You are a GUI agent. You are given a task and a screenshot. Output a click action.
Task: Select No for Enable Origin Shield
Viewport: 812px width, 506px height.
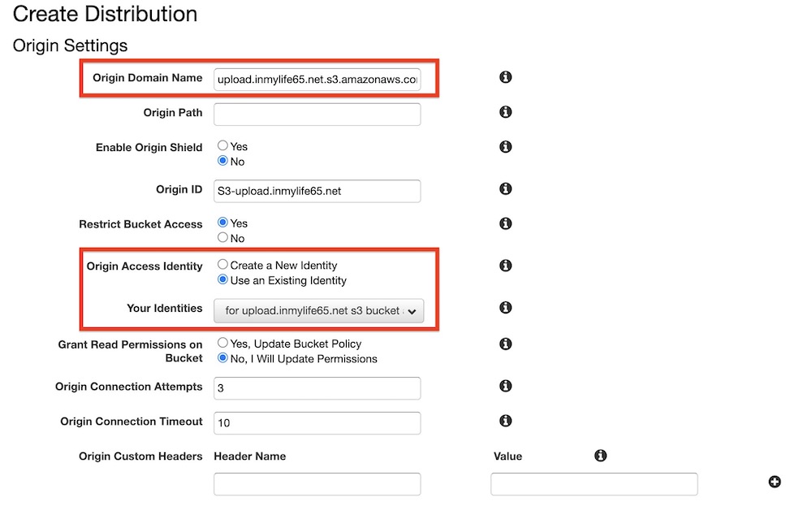coord(222,161)
